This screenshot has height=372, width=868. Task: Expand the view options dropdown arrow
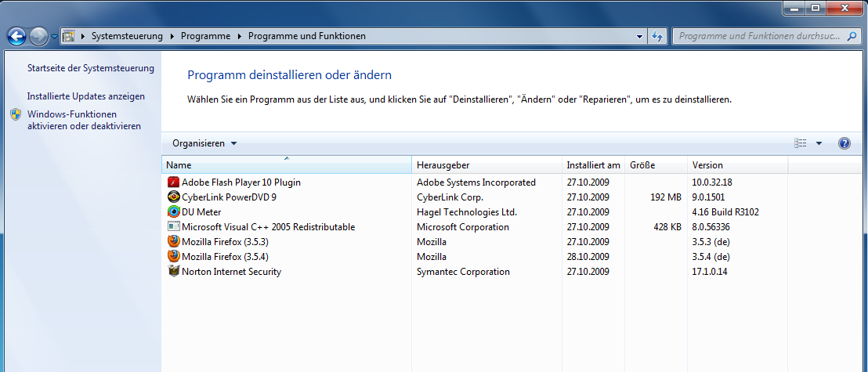point(819,143)
